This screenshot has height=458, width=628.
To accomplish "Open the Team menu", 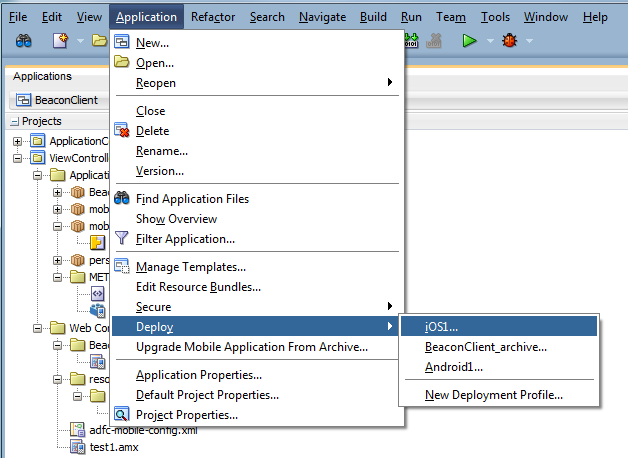I will point(451,17).
